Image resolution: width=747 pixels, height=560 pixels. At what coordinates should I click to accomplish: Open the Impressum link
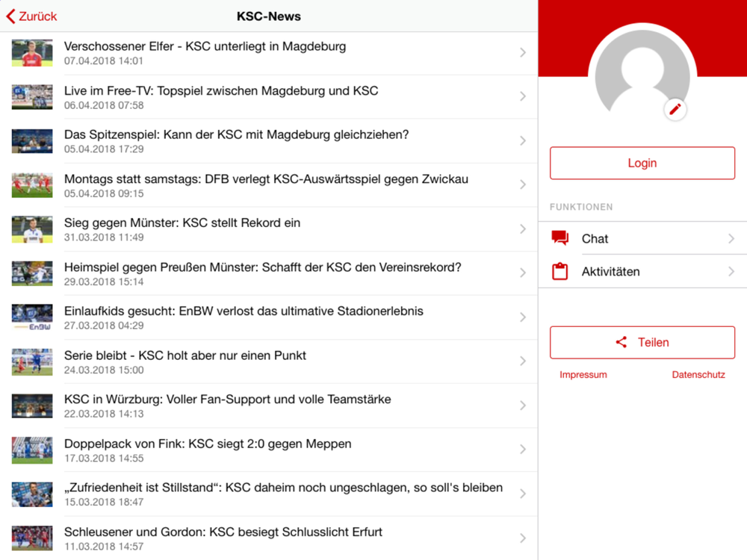point(583,375)
